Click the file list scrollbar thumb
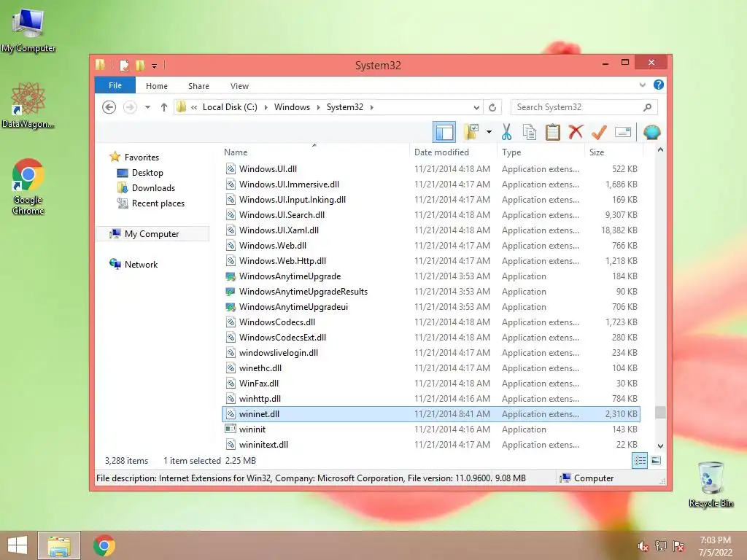 coord(660,412)
